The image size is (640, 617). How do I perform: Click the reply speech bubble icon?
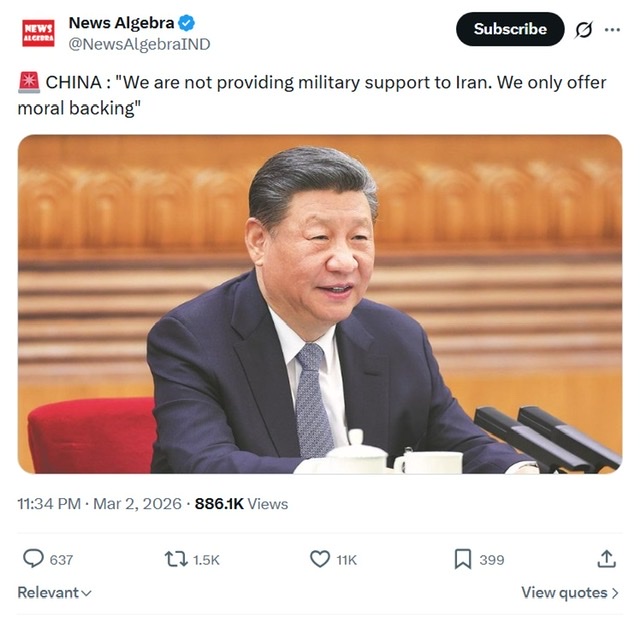[x=33, y=559]
